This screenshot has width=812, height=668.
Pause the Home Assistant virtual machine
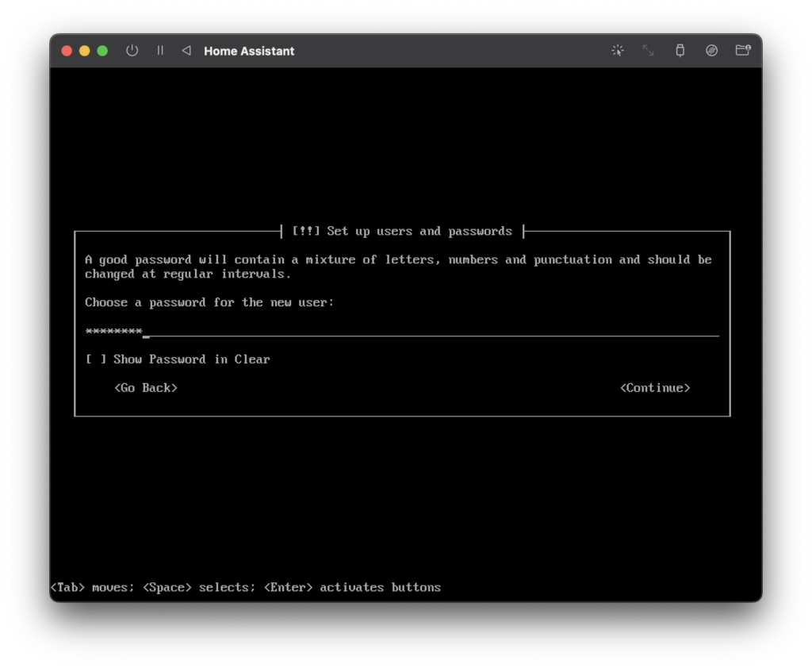pos(160,50)
